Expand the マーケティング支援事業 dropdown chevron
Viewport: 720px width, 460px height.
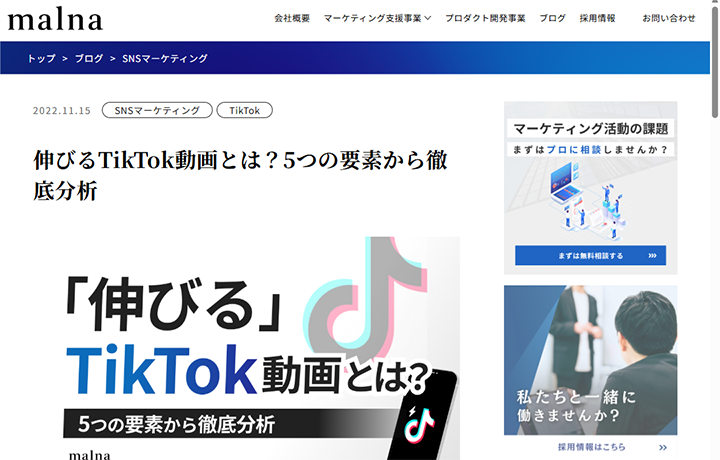428,18
